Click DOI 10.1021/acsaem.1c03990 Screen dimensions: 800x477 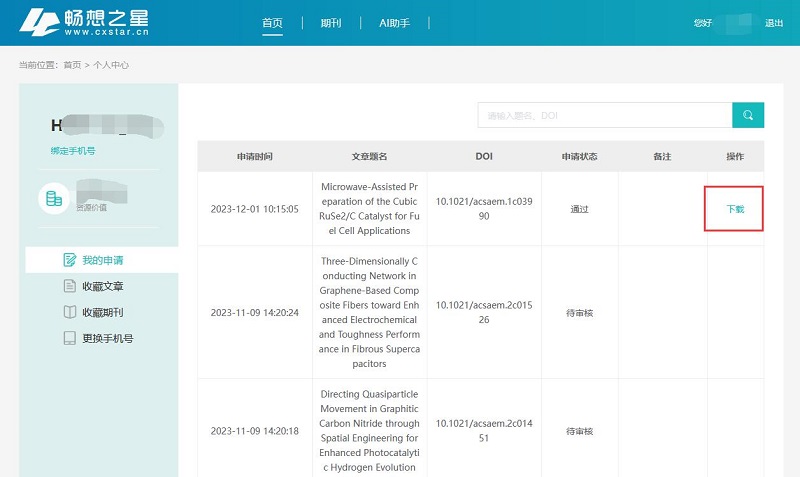pos(484,209)
